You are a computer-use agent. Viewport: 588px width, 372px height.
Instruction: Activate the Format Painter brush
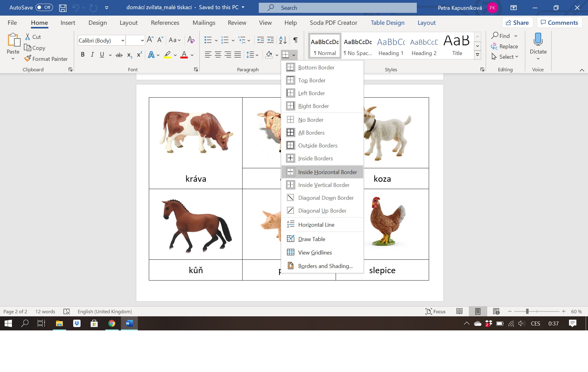[28, 58]
